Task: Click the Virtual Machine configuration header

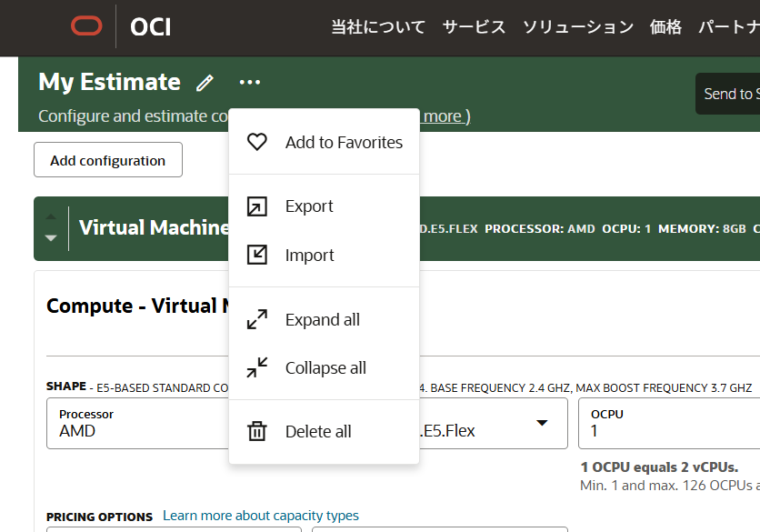Action: [x=397, y=228]
